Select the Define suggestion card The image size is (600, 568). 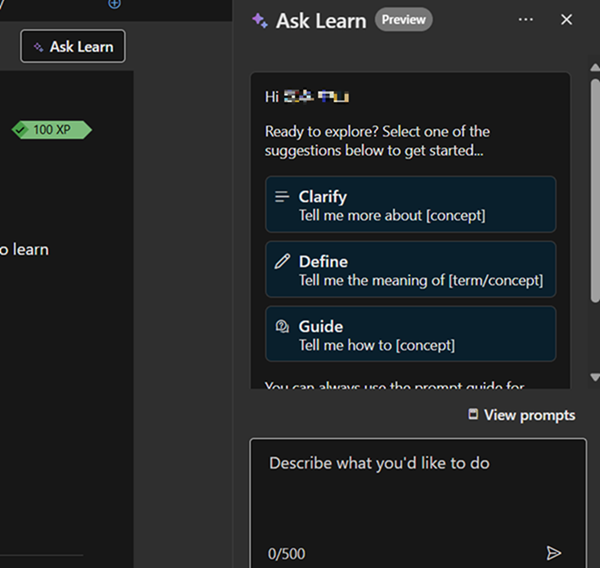click(411, 269)
